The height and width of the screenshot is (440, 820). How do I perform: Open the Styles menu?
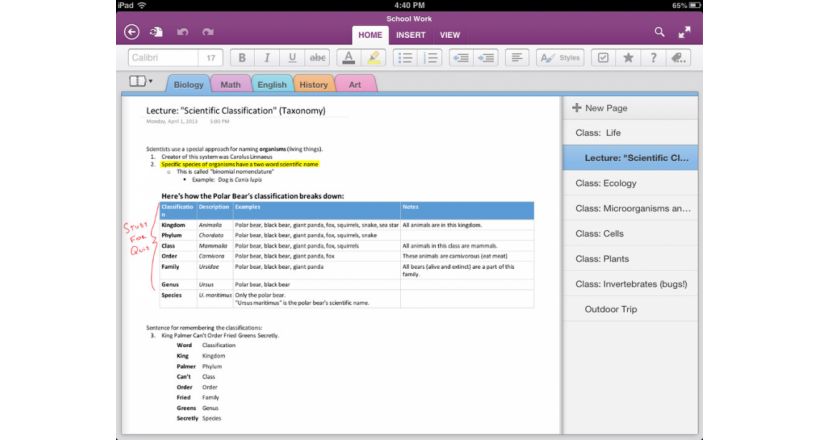(560, 58)
